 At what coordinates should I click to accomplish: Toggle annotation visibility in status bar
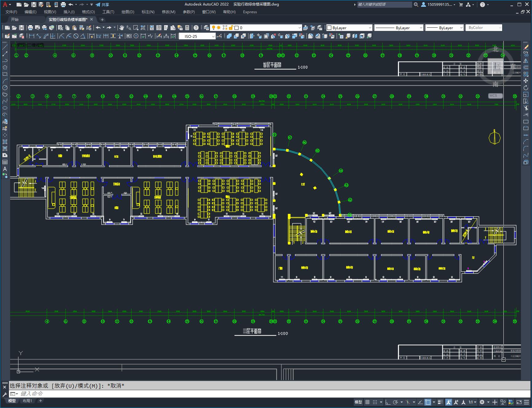point(449,402)
